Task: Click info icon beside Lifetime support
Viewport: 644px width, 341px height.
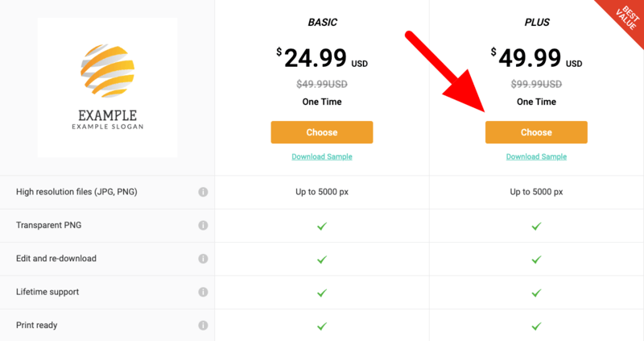Action: coord(203,292)
